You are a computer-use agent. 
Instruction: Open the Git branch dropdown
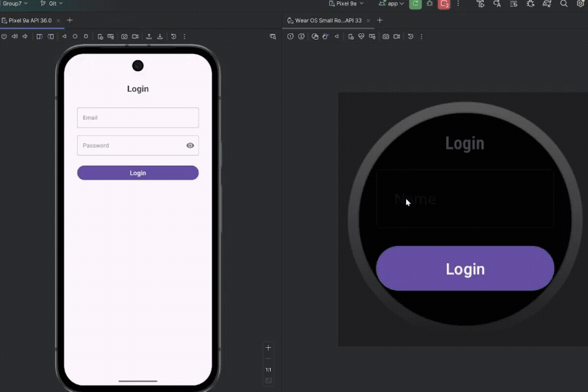pos(51,4)
